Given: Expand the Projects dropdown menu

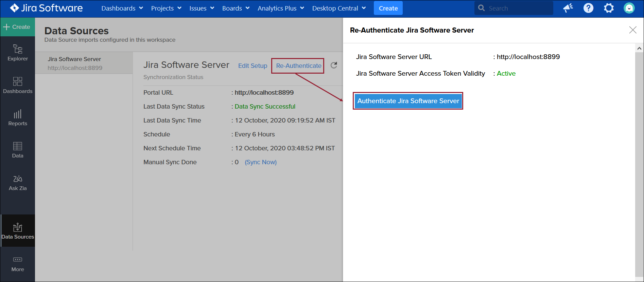Looking at the screenshot, I should (166, 8).
